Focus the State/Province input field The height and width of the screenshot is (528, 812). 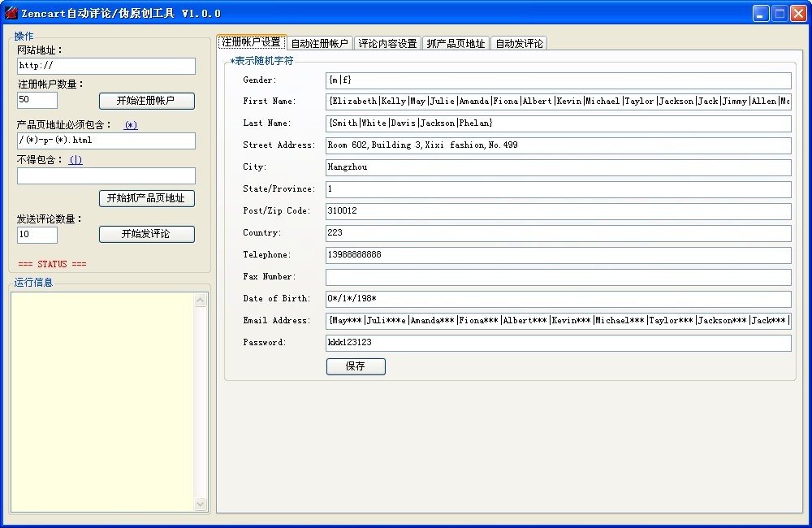pyautogui.click(x=559, y=189)
